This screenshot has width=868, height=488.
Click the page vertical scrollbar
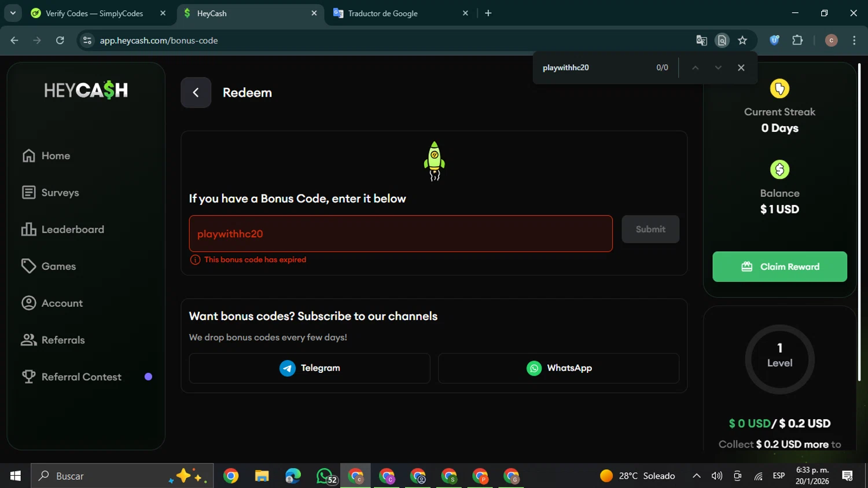(859, 222)
